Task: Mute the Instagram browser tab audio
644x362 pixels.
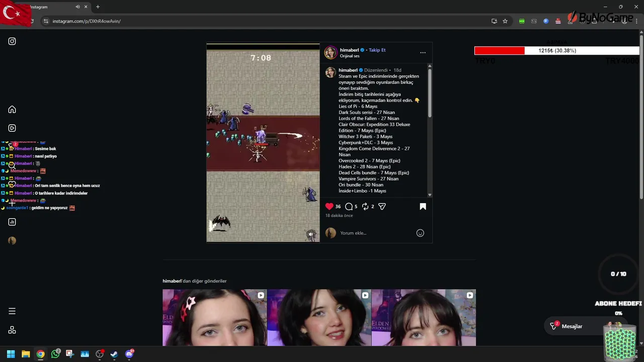Action: click(77, 7)
